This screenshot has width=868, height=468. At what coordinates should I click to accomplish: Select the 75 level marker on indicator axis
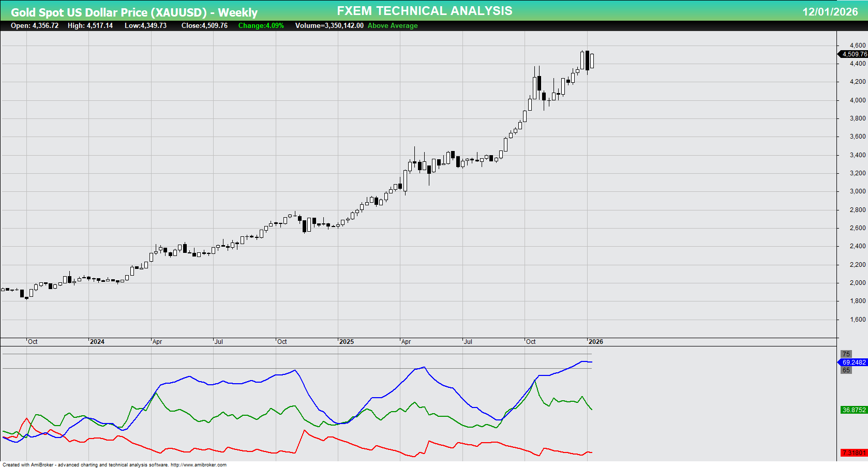click(x=845, y=355)
